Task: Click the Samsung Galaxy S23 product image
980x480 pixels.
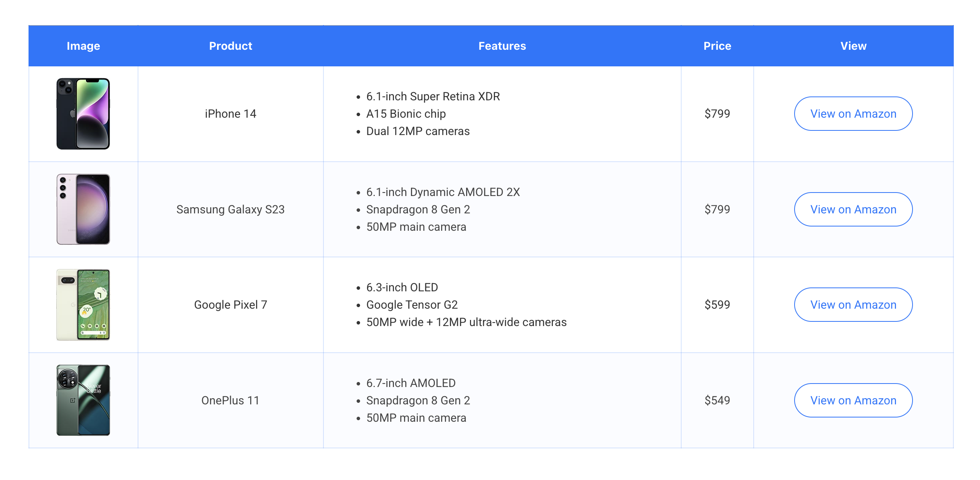Action: [83, 209]
